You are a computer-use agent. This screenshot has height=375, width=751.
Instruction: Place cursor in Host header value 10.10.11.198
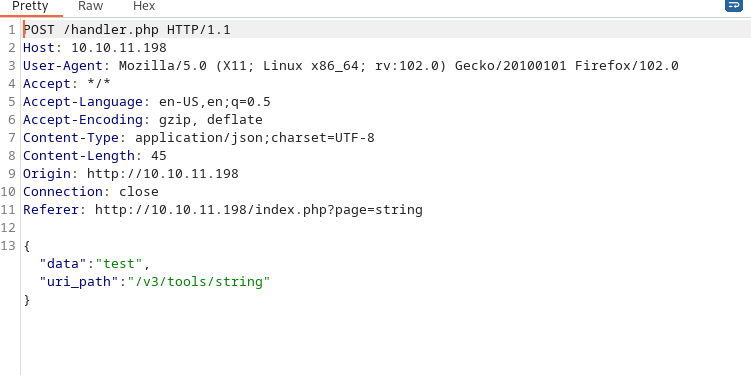[x=119, y=48]
